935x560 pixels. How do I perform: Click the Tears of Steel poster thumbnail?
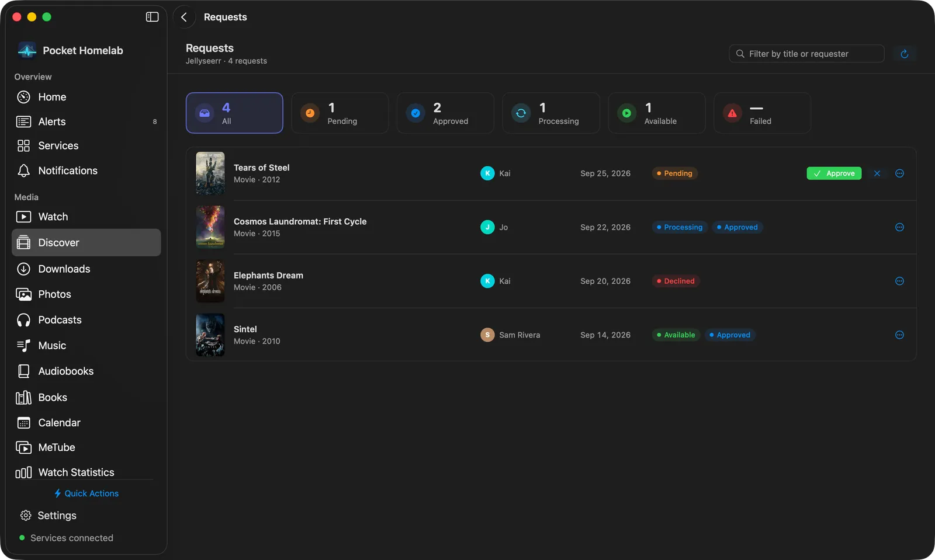click(x=210, y=173)
